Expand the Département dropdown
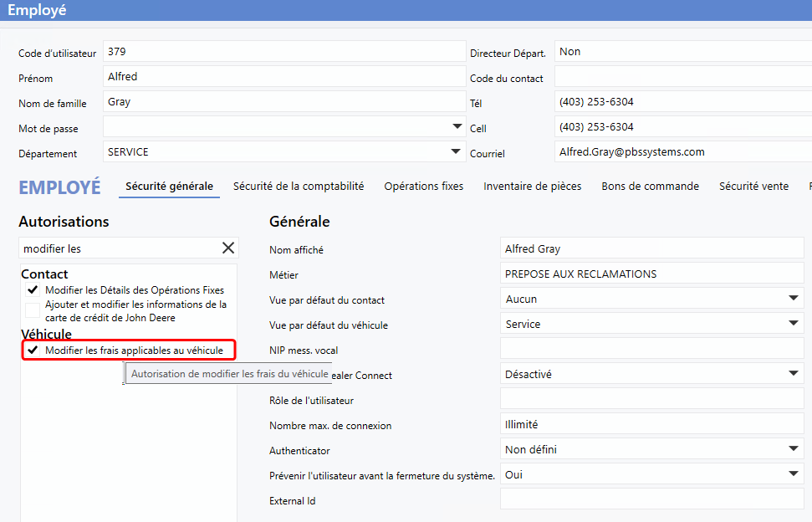Image resolution: width=812 pixels, height=522 pixels. [x=457, y=152]
